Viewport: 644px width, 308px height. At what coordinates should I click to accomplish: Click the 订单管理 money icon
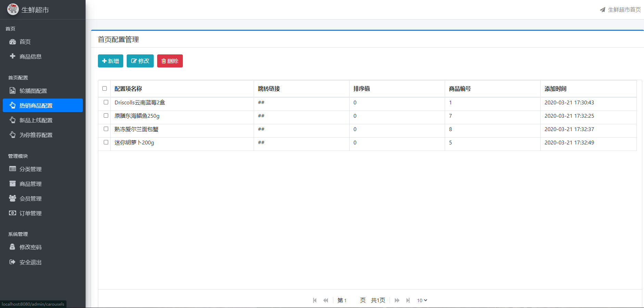(x=13, y=213)
